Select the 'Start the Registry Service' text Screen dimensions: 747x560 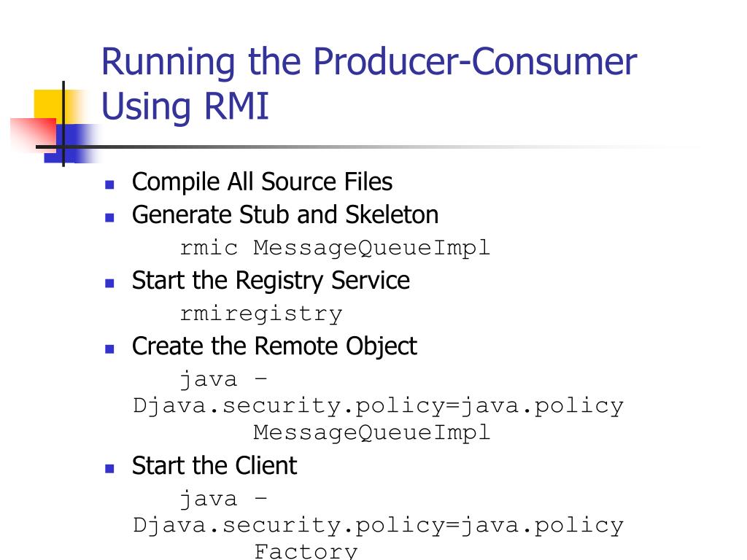271,281
